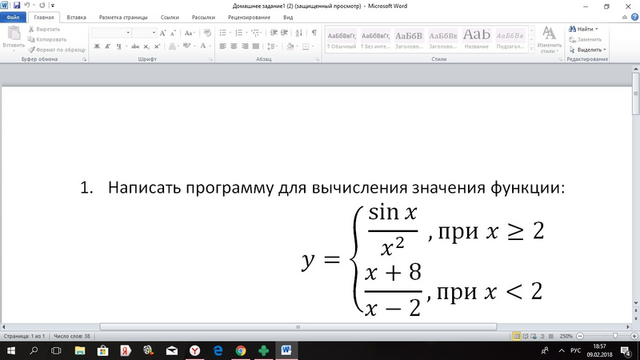The width and height of the screenshot is (640, 360).
Task: Expand the Найти (Find) dropdown arrow
Action: pyautogui.click(x=597, y=29)
